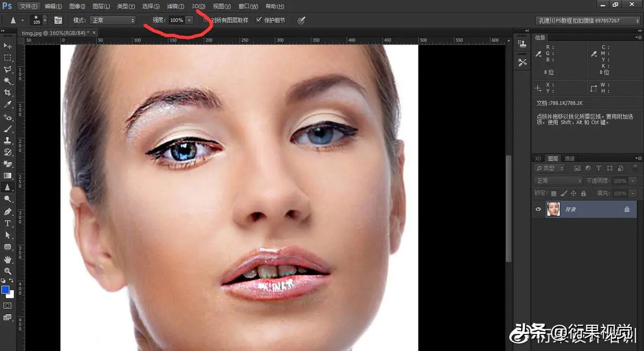Select the Hand tool

coord(8,259)
